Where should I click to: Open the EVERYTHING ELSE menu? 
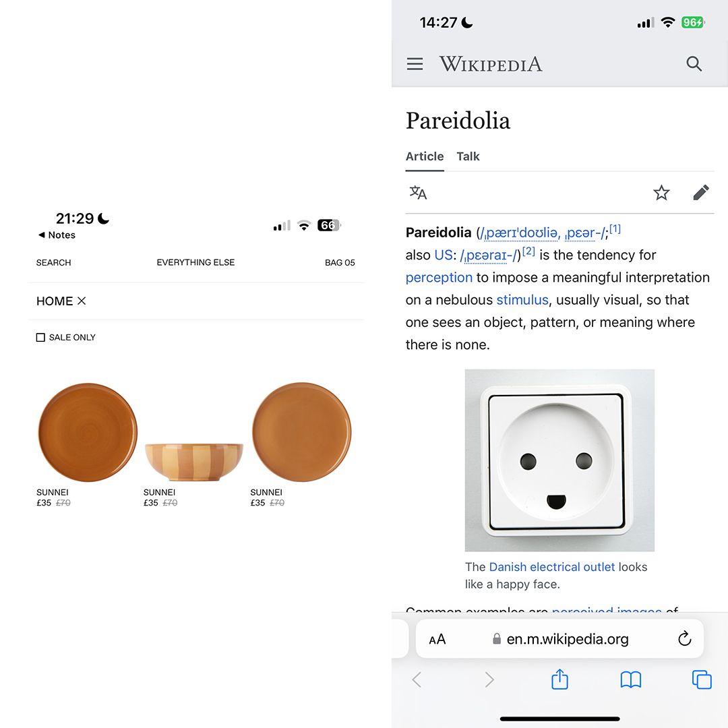tap(195, 262)
